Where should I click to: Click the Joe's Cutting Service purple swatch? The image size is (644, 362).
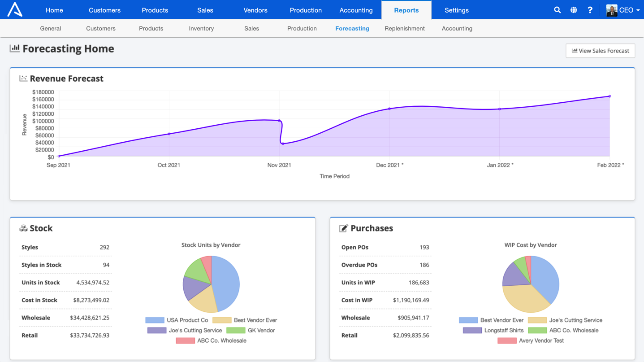click(x=157, y=331)
